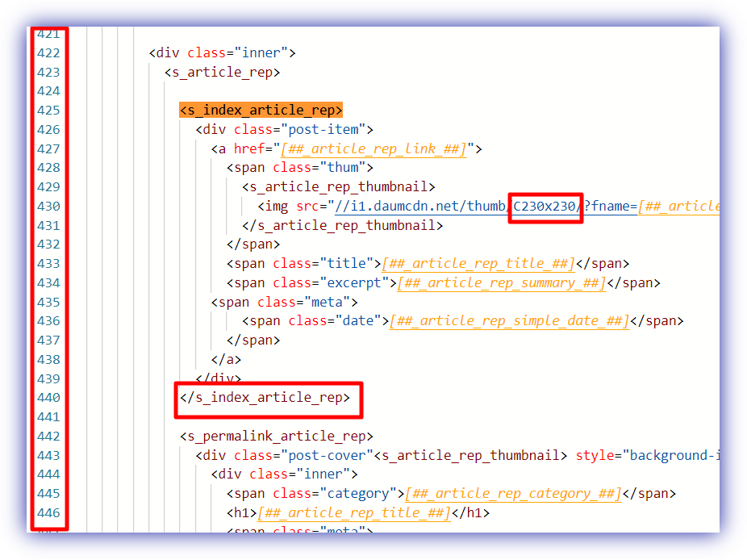Image resolution: width=747 pixels, height=560 pixels.
Task: Click the C230x230 thumbnail size value
Action: 545,206
